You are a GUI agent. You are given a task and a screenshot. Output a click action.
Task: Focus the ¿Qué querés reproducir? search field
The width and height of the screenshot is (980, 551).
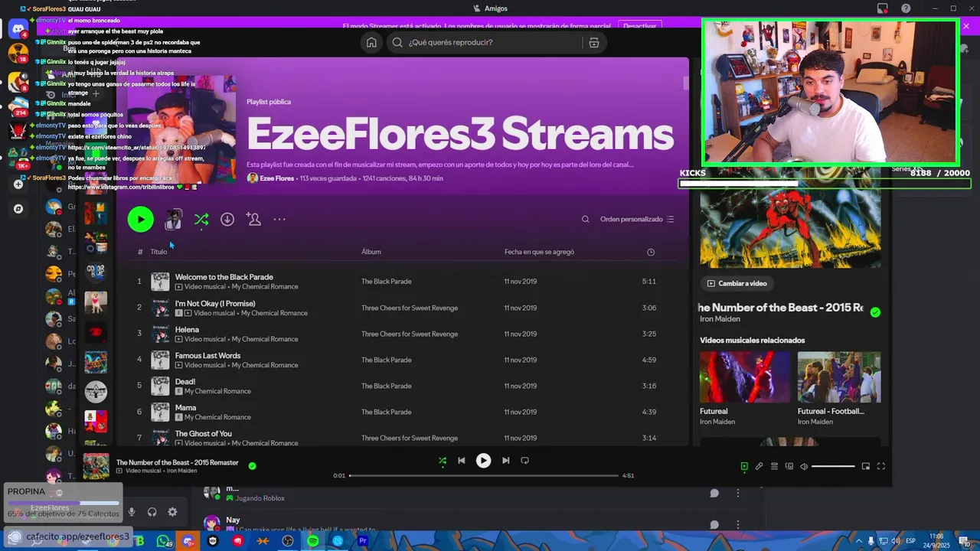(486, 43)
